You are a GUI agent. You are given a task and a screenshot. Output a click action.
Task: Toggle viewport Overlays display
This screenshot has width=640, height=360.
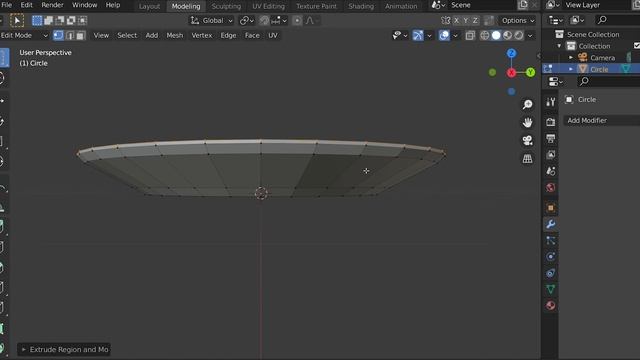point(444,36)
